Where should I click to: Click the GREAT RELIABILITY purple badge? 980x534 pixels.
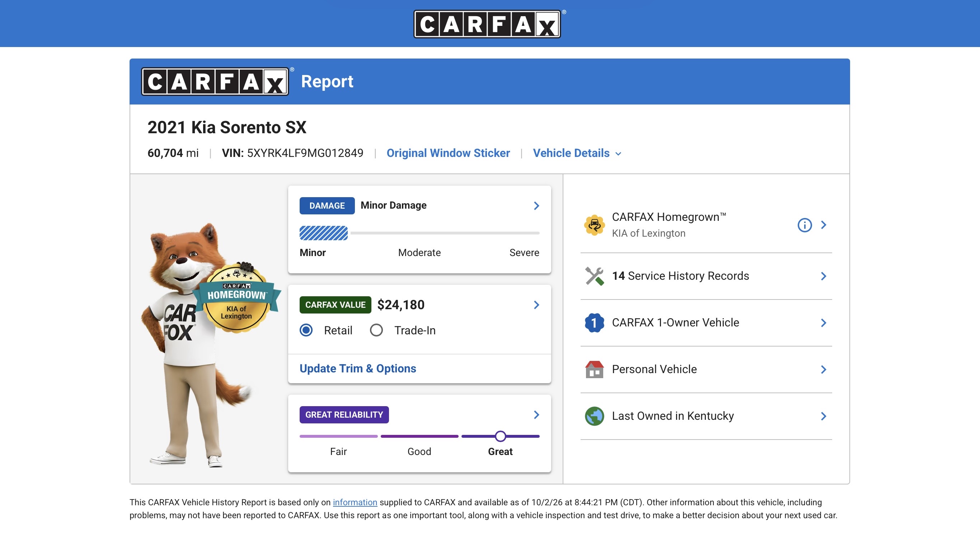344,415
